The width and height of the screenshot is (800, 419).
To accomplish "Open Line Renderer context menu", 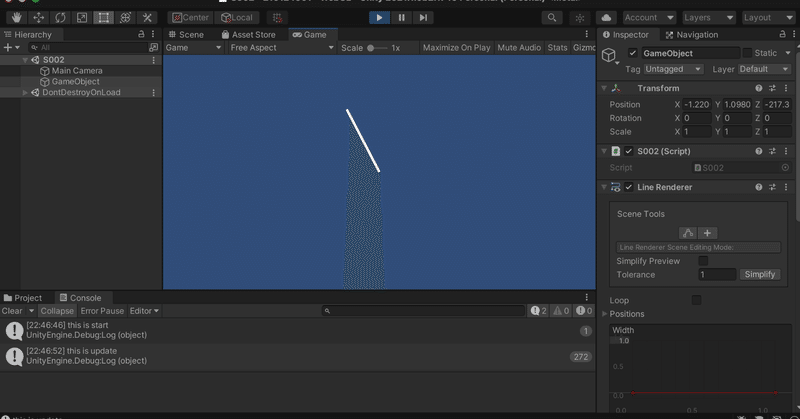I will point(786,187).
